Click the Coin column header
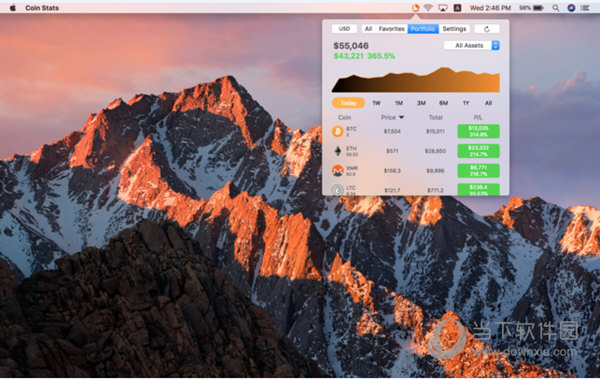Viewport: 600px width, 379px height. (344, 118)
